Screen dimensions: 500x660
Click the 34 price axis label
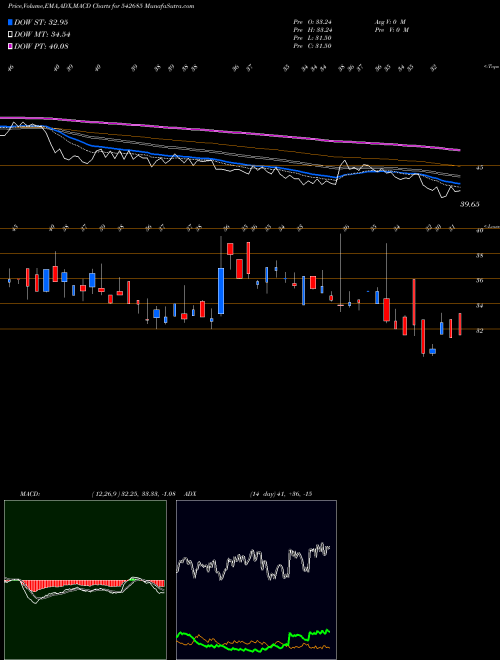pyautogui.click(x=479, y=306)
